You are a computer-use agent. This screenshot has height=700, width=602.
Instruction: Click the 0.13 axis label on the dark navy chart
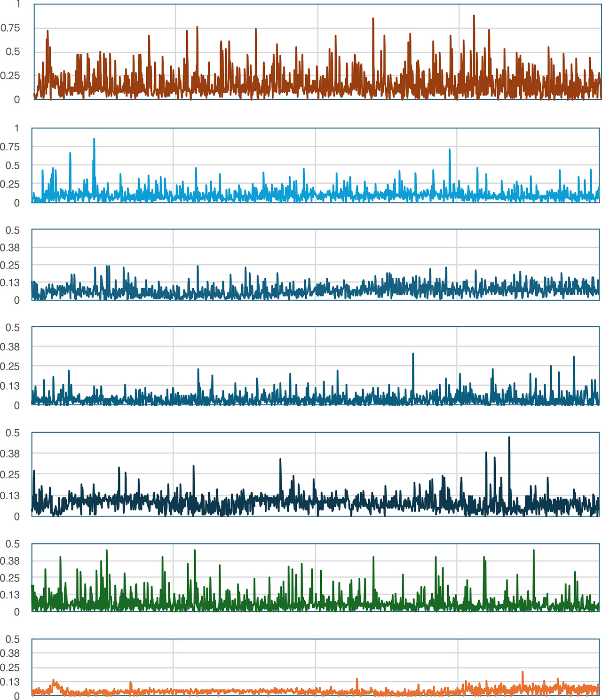point(10,496)
